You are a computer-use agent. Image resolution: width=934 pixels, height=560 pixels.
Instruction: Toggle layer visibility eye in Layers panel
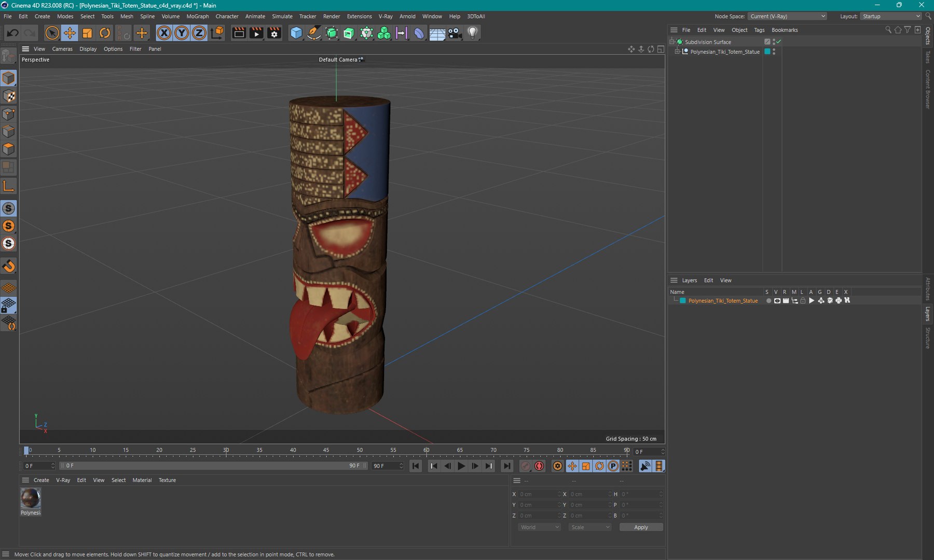777,301
